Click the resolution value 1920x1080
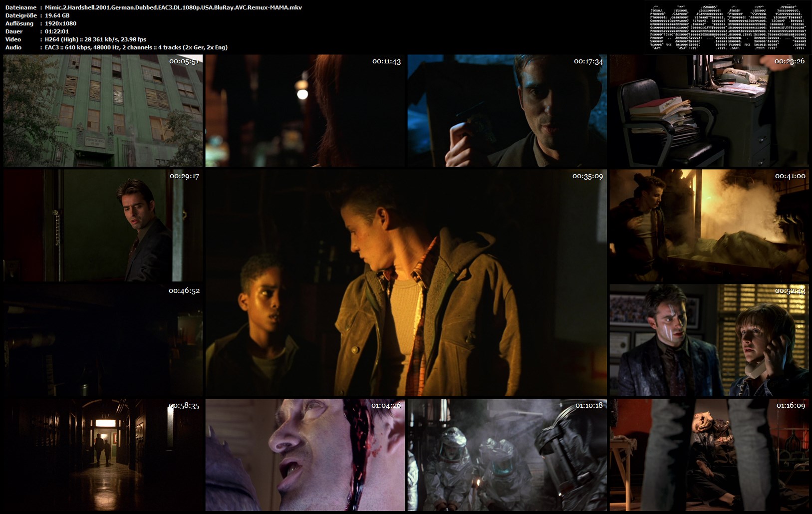The width and height of the screenshot is (812, 514). [60, 23]
